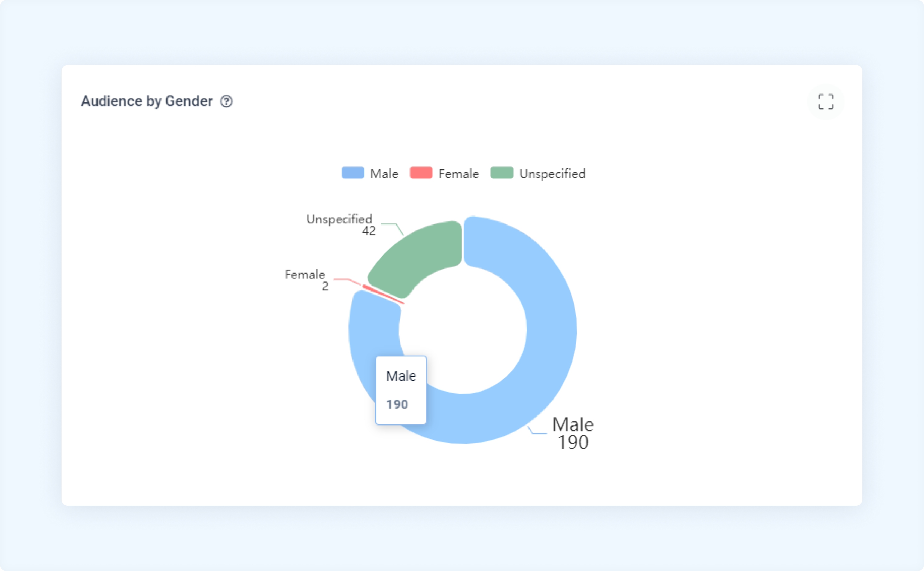The width and height of the screenshot is (924, 571).
Task: Click the Male label leader line
Action: [x=537, y=430]
